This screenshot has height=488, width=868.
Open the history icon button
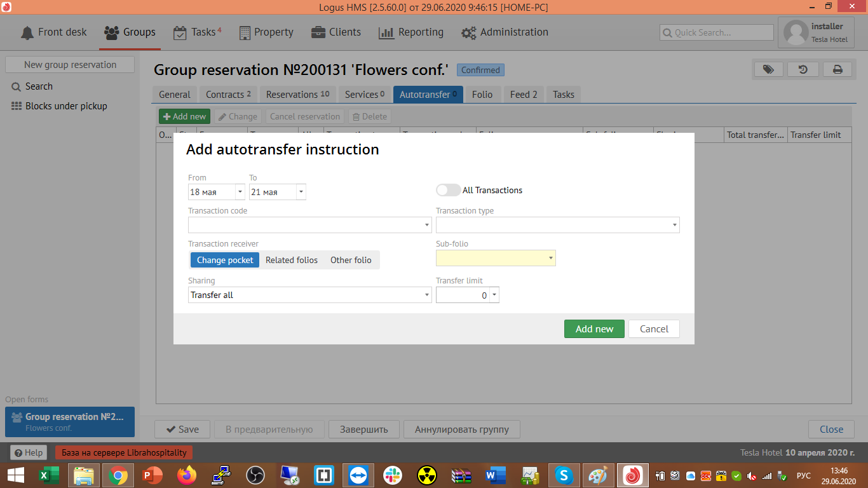click(803, 69)
